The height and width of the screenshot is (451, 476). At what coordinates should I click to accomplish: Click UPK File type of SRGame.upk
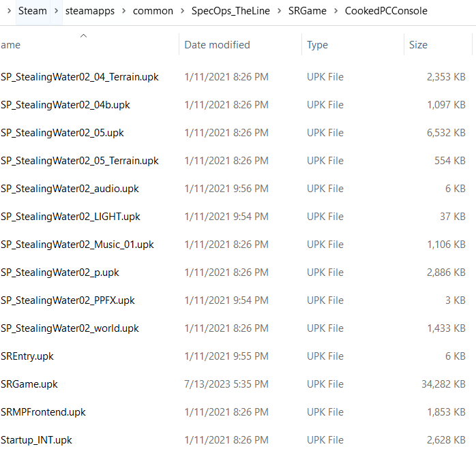pyautogui.click(x=325, y=384)
